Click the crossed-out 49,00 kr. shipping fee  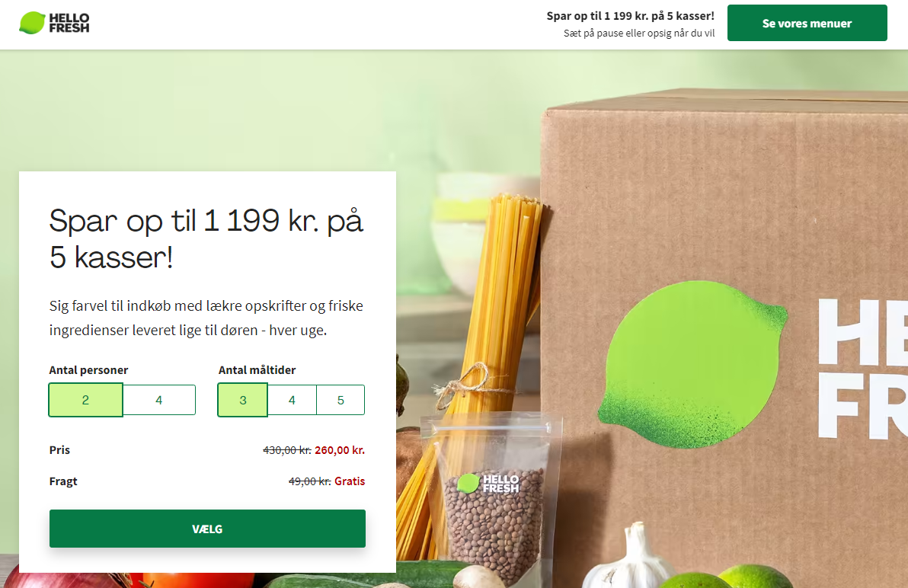point(310,481)
